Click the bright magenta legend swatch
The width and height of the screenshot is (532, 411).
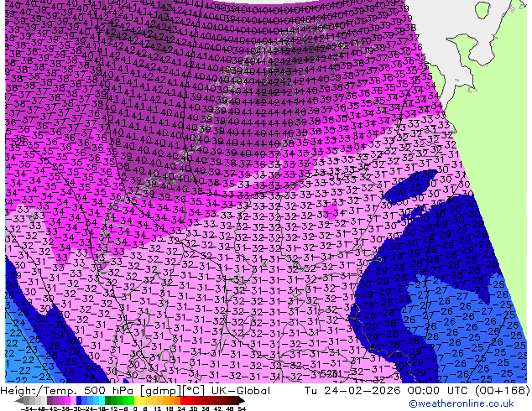click(x=67, y=400)
